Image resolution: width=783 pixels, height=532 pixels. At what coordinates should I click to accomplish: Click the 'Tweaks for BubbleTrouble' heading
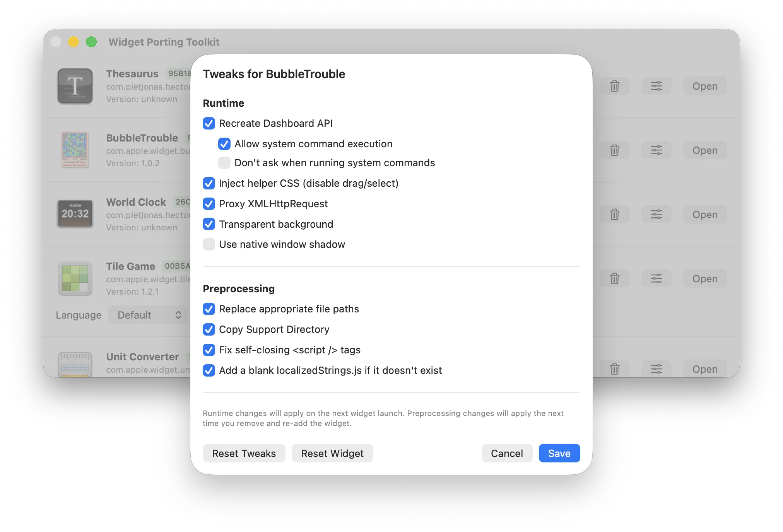coord(274,74)
